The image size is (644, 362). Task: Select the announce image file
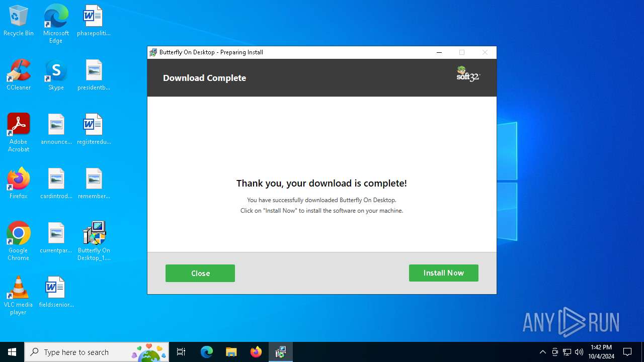(56, 130)
